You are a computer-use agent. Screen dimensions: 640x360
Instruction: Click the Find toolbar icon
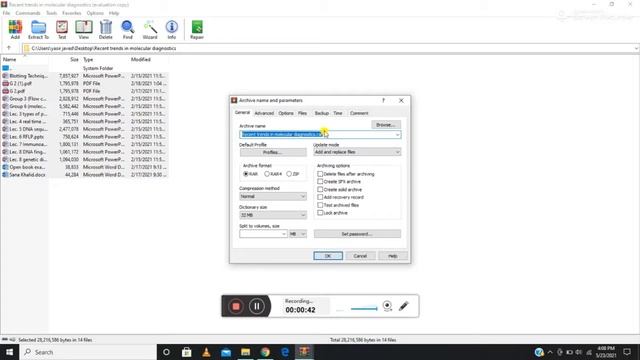coord(128,30)
